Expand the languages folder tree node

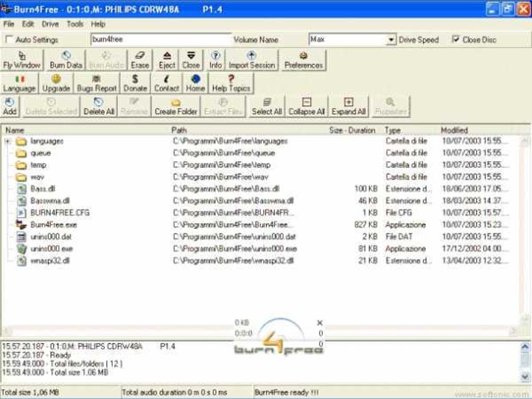coord(8,141)
